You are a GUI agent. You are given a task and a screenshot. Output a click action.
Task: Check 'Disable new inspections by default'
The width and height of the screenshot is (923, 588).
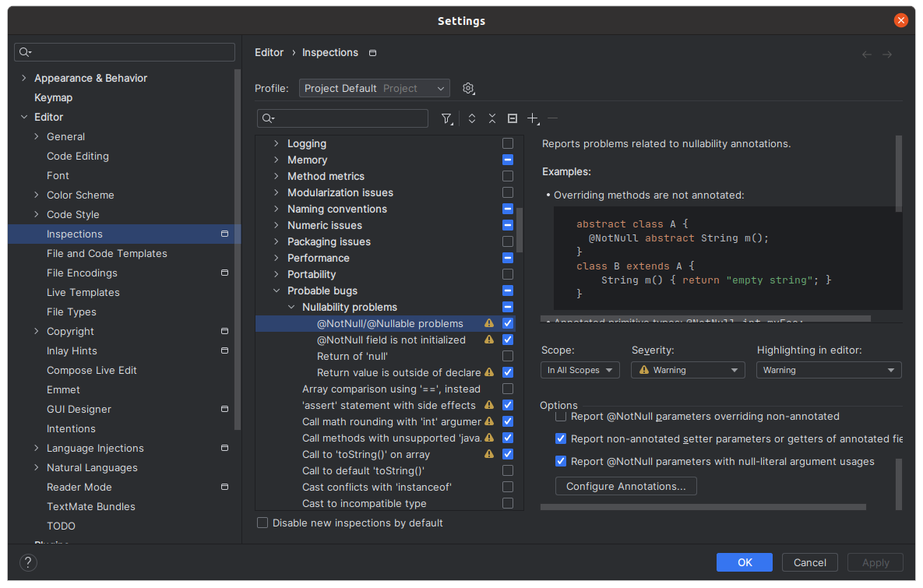(x=262, y=523)
